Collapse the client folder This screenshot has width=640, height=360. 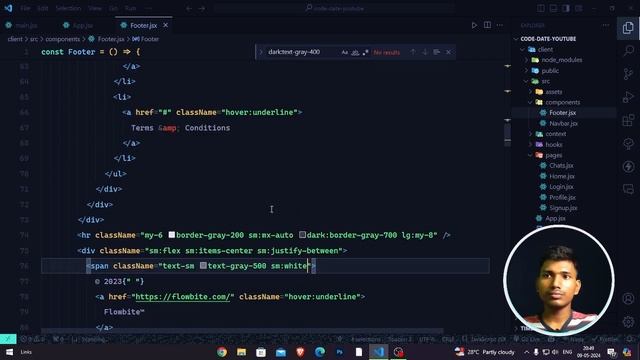[x=522, y=49]
